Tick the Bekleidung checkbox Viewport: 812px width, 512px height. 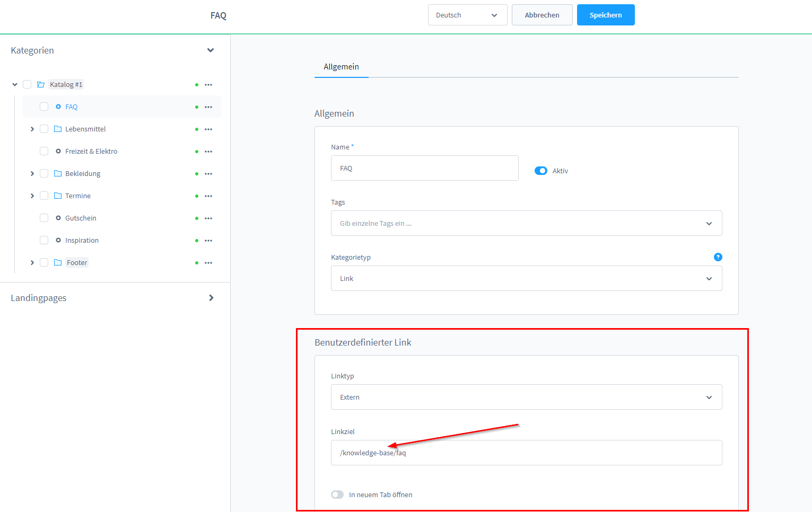tap(44, 173)
